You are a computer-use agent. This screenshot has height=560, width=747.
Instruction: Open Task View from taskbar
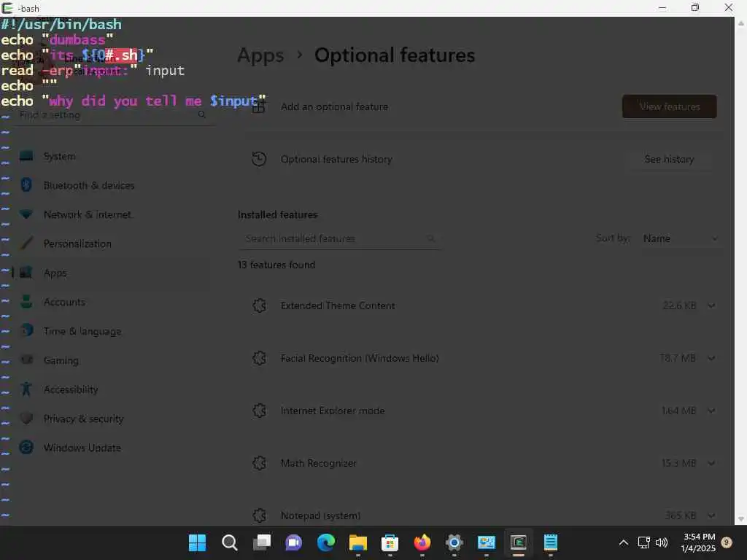point(262,542)
